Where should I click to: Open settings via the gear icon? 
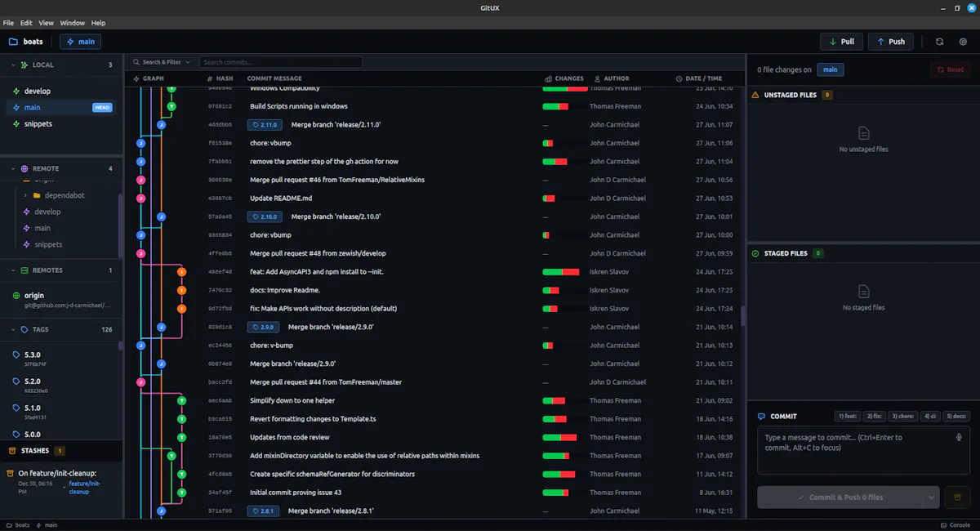click(963, 42)
